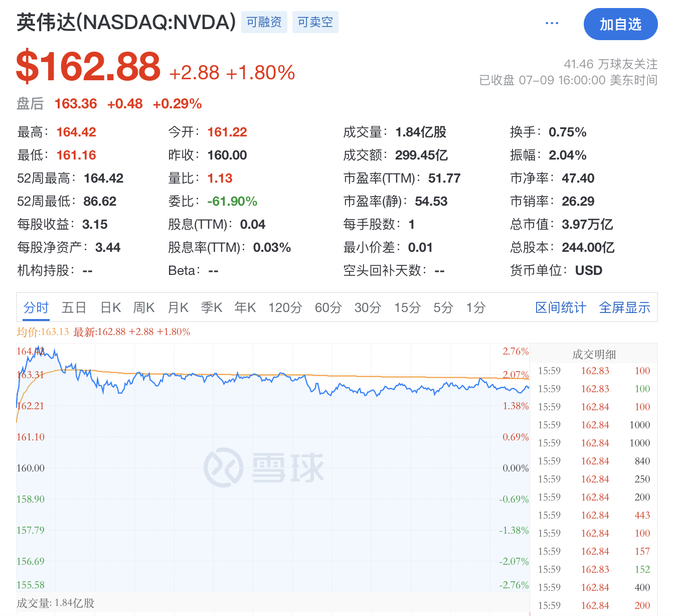
Task: Click the 160.00 baseline label on chart axis
Action: 31,468
